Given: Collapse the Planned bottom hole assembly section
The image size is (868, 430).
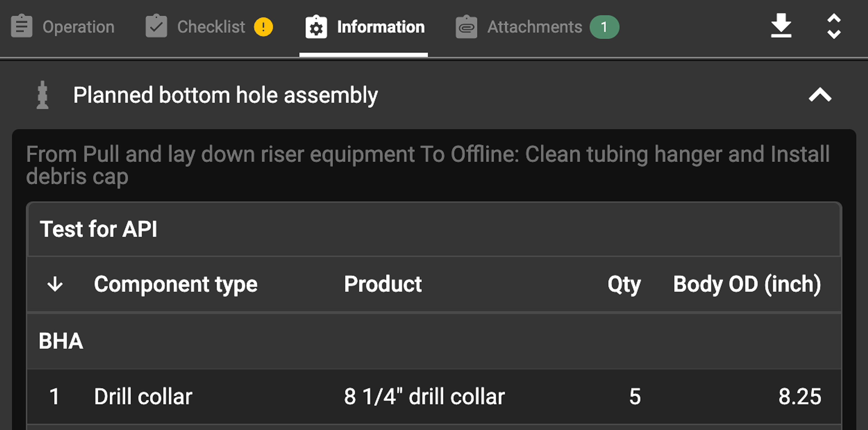Looking at the screenshot, I should coord(820,95).
